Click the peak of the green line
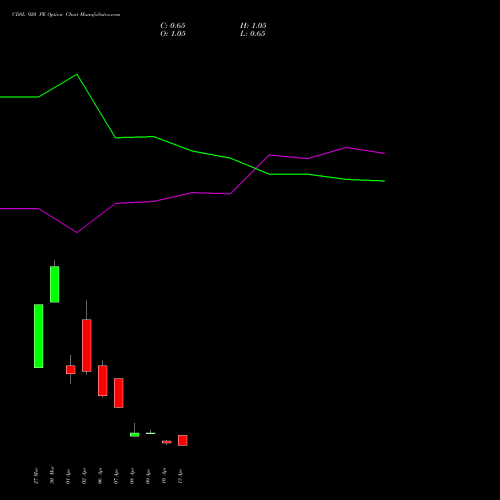500x500 pixels. click(77, 74)
